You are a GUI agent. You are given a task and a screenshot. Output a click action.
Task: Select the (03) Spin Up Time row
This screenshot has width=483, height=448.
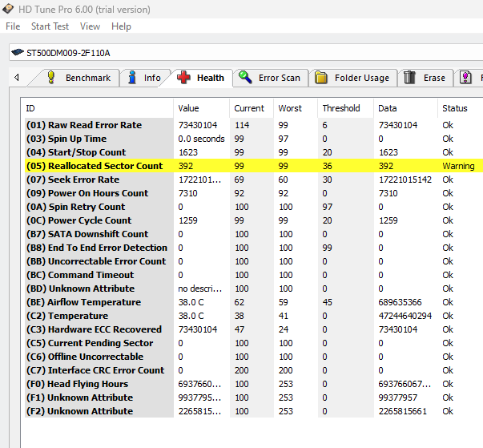(254, 139)
